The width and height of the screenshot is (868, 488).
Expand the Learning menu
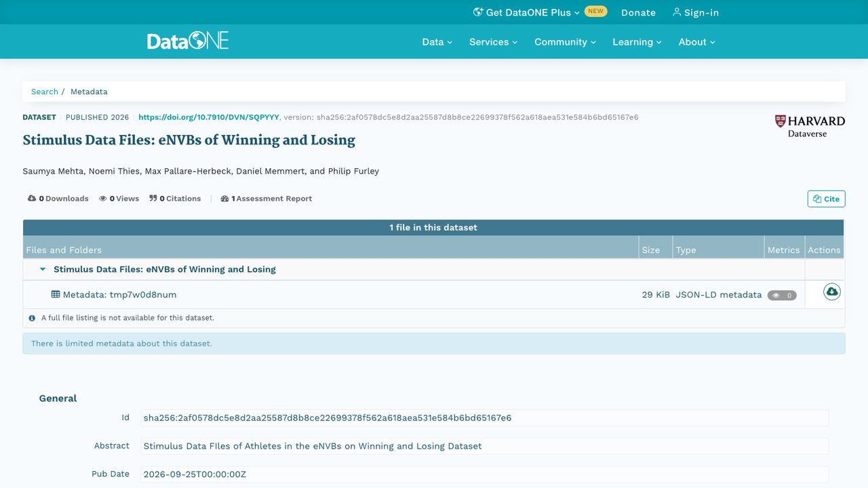click(x=637, y=42)
